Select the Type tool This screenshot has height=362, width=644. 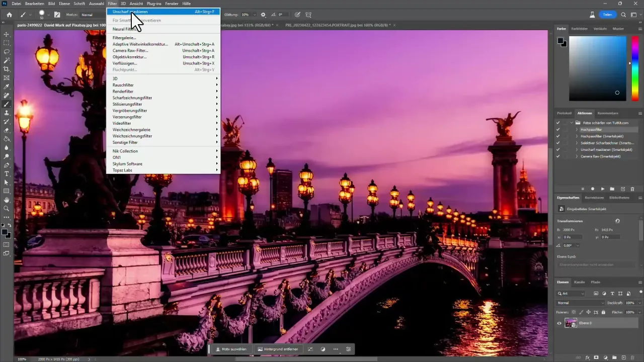(7, 173)
